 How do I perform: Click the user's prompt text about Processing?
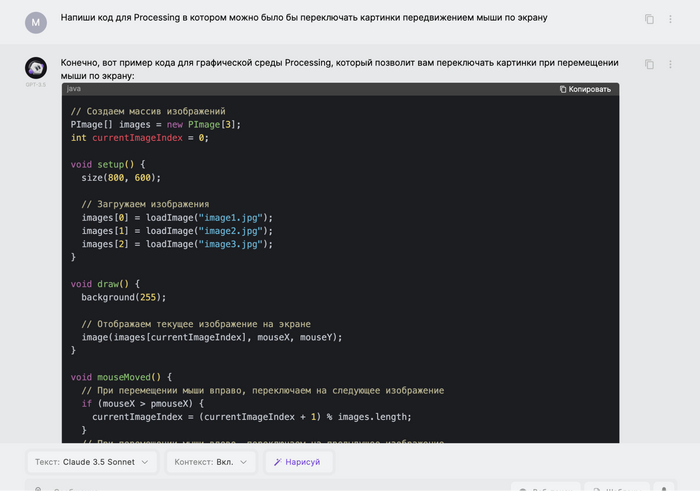click(x=303, y=18)
